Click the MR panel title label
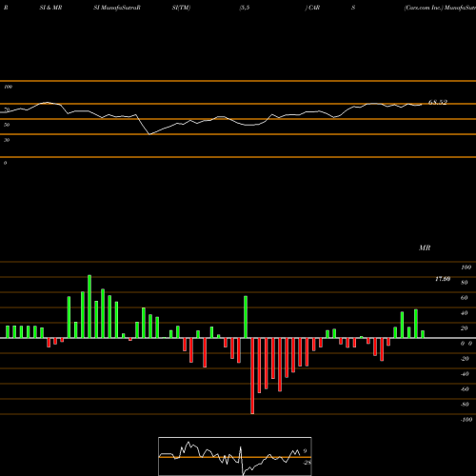This screenshot has width=476, height=476. 425,248
